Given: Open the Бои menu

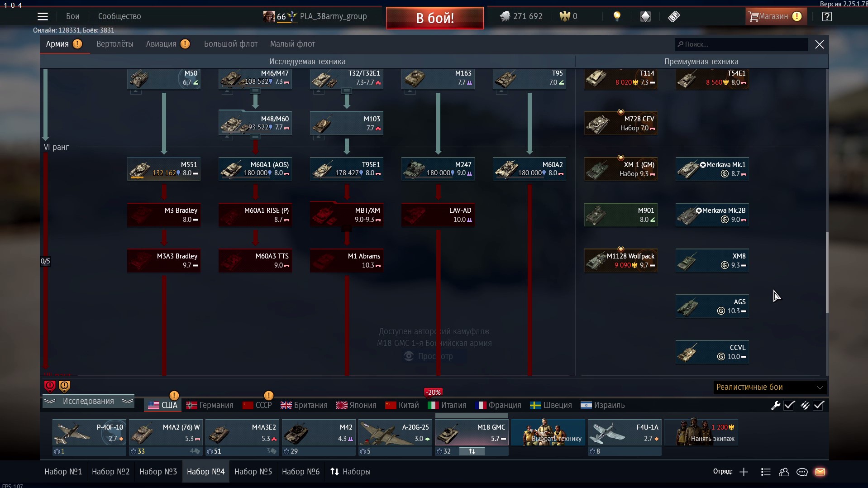Looking at the screenshot, I should pos(72,16).
